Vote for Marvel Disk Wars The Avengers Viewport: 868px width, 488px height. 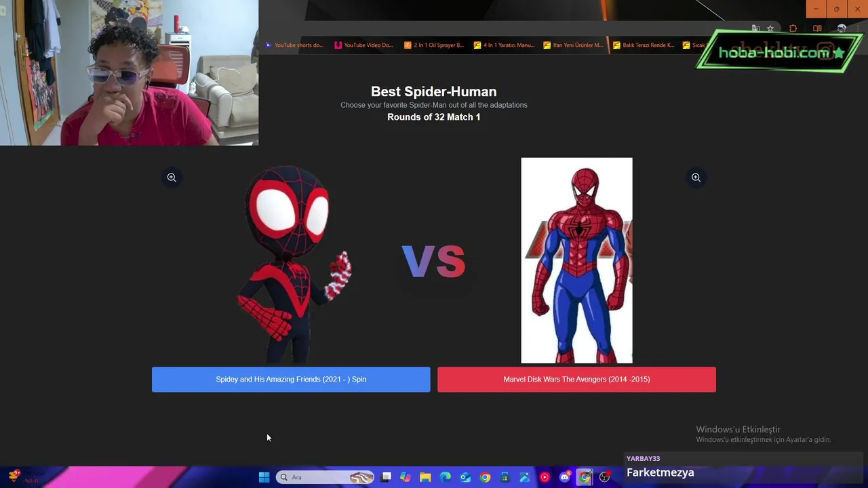click(576, 380)
